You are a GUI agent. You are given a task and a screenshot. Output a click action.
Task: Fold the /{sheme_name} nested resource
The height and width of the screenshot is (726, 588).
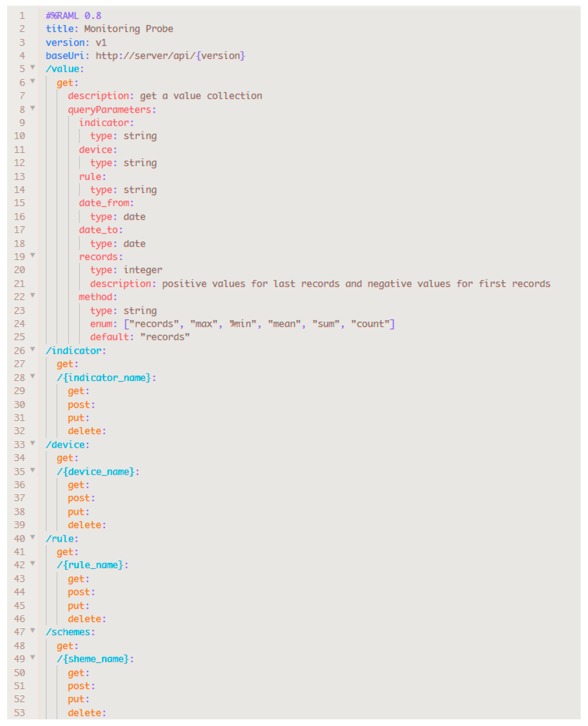(x=33, y=658)
